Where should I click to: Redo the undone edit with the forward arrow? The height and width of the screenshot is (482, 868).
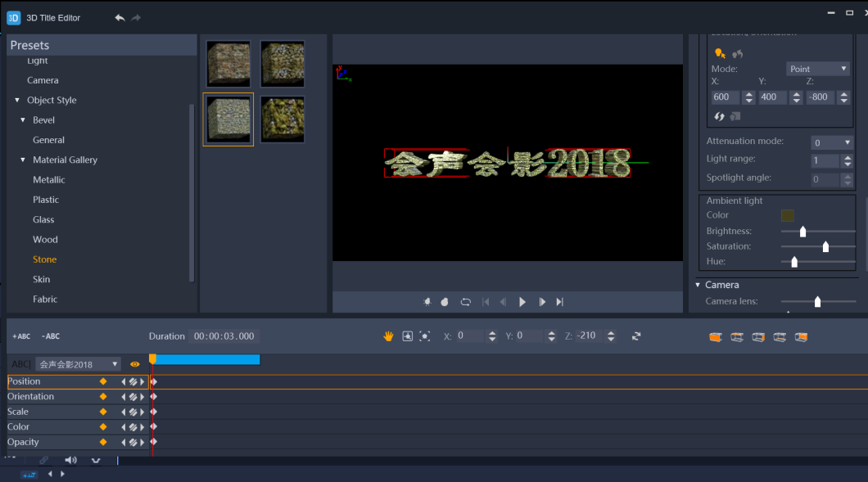click(x=136, y=18)
